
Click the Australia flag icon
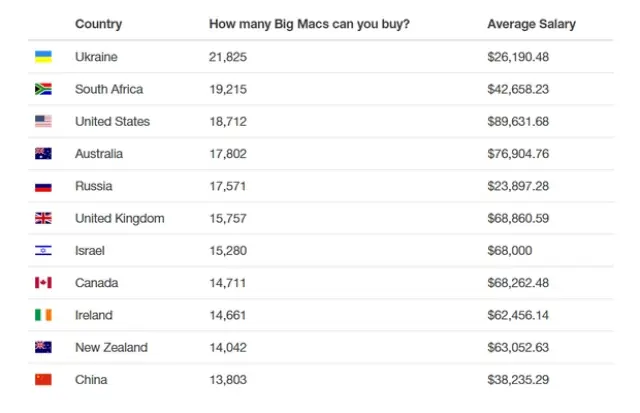pyautogui.click(x=43, y=154)
